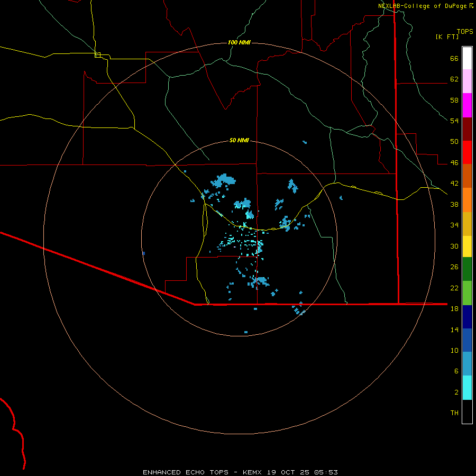Click the "62" scale label
Viewport: 476px width, 476px height.
click(x=454, y=79)
